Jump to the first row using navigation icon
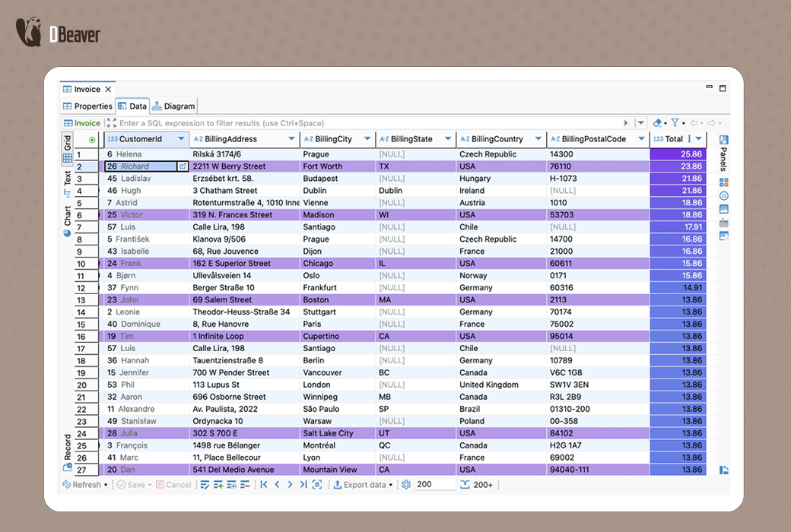Image resolution: width=791 pixels, height=532 pixels. 264,485
